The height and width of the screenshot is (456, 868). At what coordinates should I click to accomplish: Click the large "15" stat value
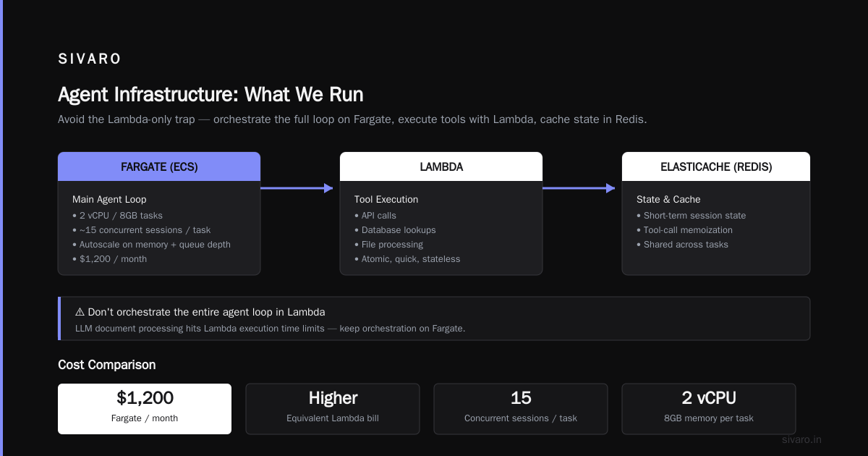(521, 398)
